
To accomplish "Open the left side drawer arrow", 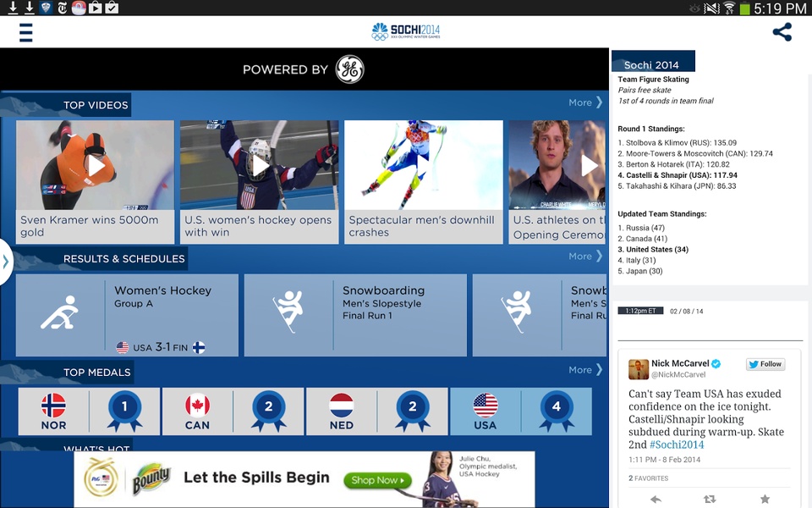I will pyautogui.click(x=6, y=262).
